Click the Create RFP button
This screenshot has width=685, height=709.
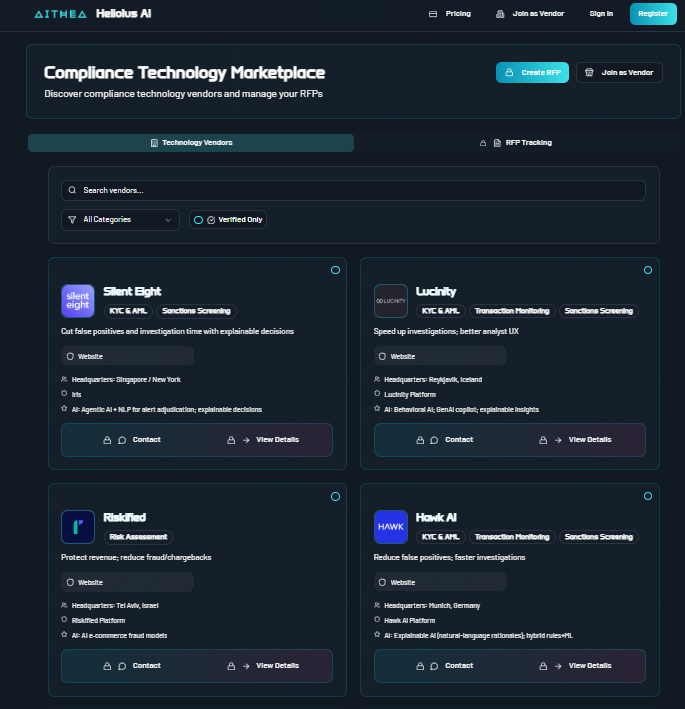pos(532,72)
